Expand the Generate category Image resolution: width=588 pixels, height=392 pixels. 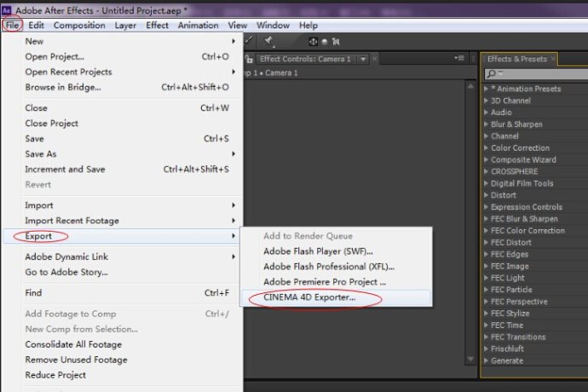[486, 360]
